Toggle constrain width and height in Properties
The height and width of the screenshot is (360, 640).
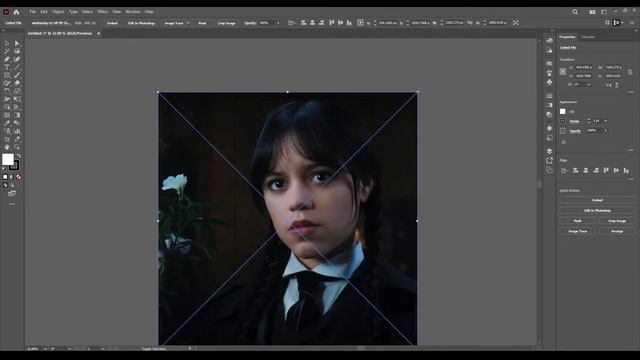point(630,71)
